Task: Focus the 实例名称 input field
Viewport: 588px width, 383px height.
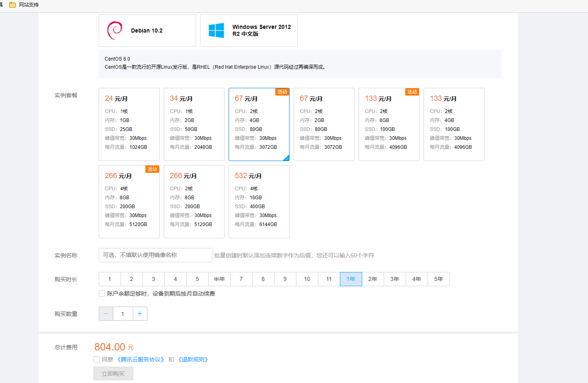Action: click(155, 255)
